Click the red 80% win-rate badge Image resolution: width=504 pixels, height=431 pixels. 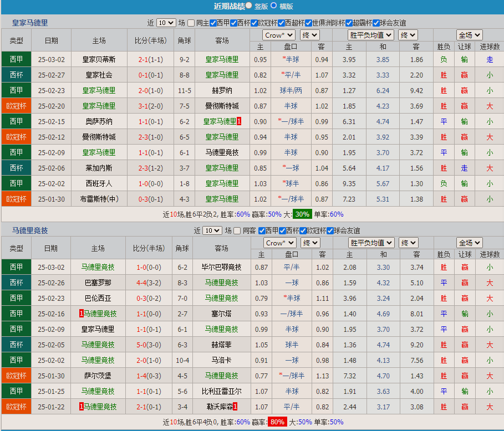(277, 422)
